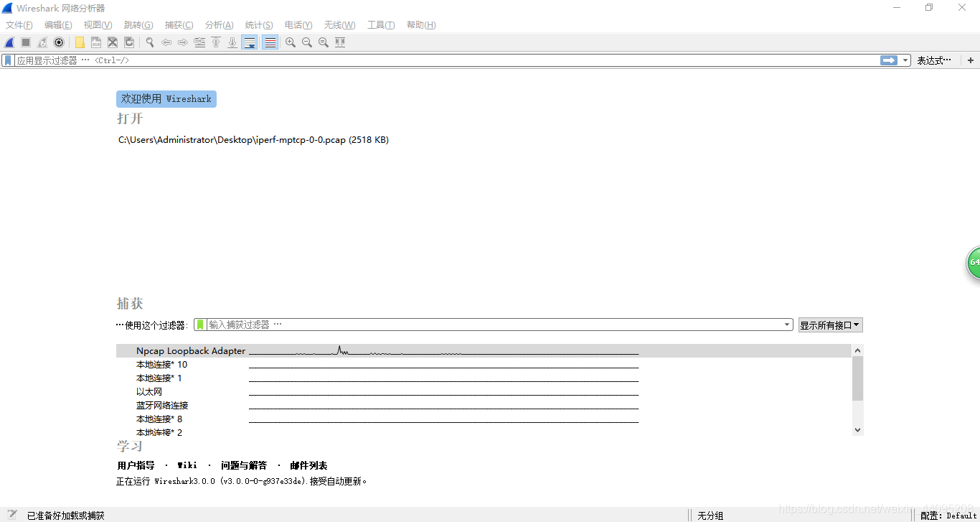
Task: Apply display filter with blue arrow button
Action: [889, 61]
